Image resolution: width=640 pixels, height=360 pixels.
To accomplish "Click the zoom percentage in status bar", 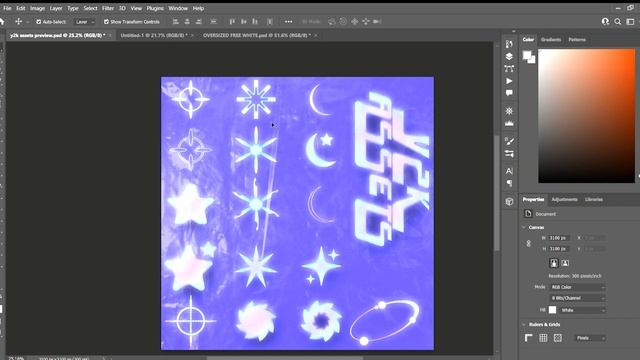I will click(x=16, y=358).
